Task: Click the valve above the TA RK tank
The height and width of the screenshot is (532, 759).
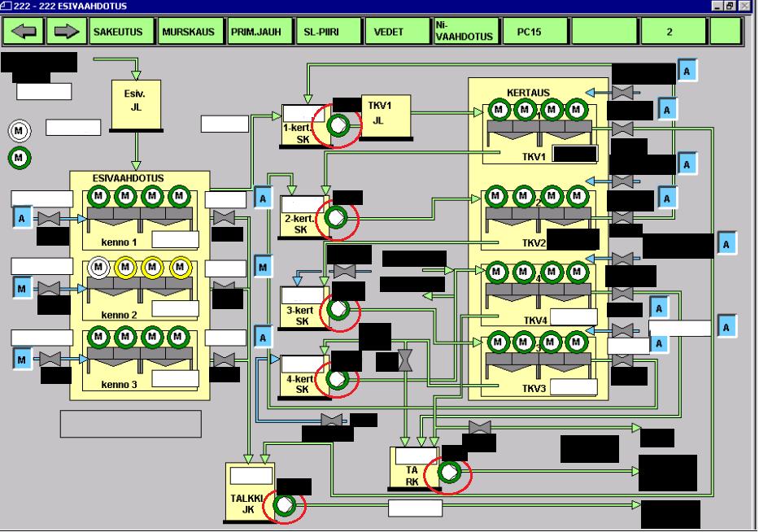Action: (480, 427)
